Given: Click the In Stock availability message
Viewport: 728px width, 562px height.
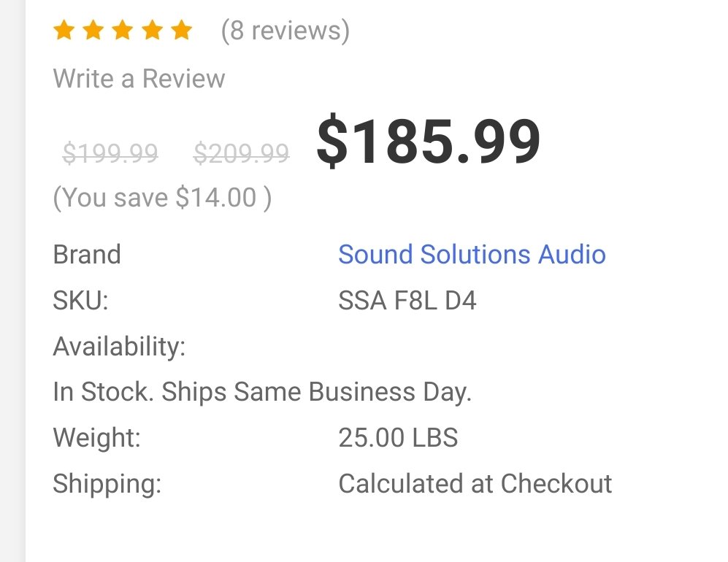Looking at the screenshot, I should (262, 392).
